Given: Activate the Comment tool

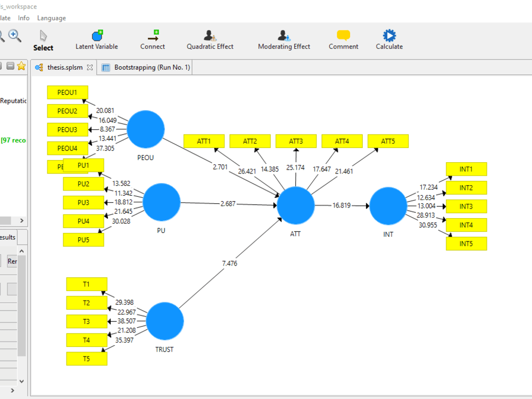Looking at the screenshot, I should (343, 37).
